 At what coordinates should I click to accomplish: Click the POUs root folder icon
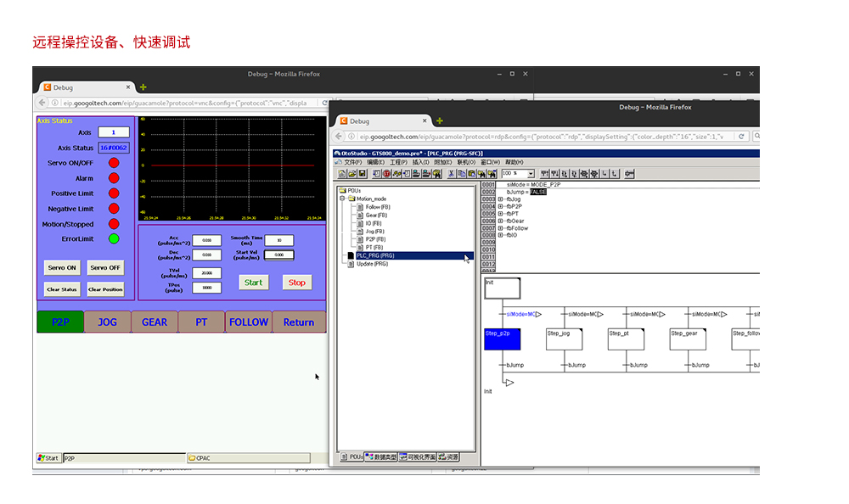pos(342,191)
